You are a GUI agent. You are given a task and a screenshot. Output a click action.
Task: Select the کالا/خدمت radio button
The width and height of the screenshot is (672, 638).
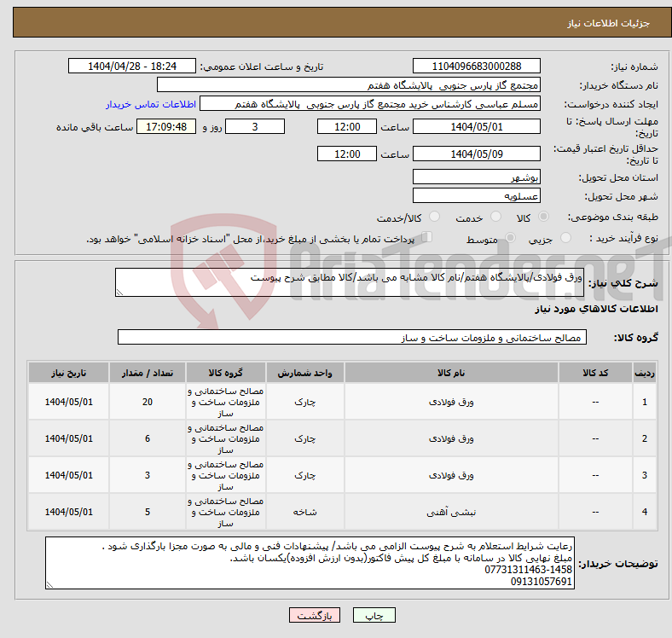435,217
